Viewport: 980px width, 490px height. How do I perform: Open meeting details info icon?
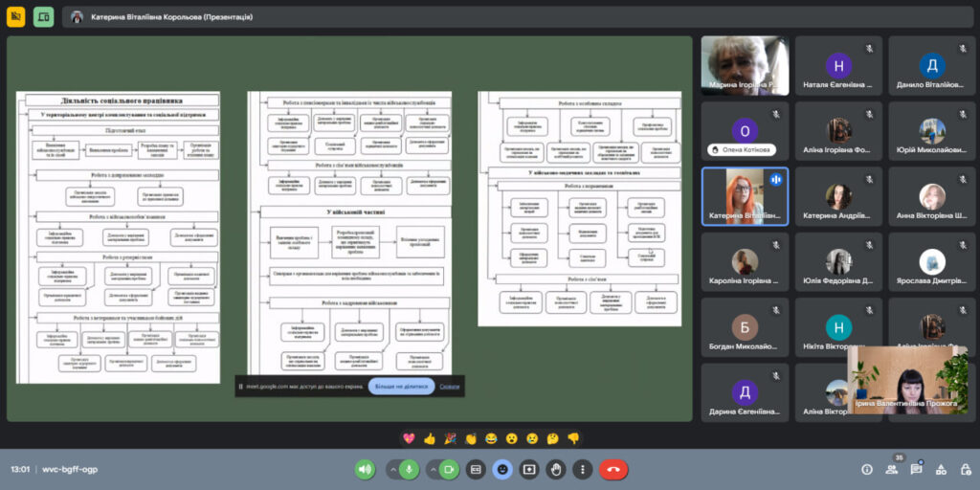pyautogui.click(x=867, y=470)
